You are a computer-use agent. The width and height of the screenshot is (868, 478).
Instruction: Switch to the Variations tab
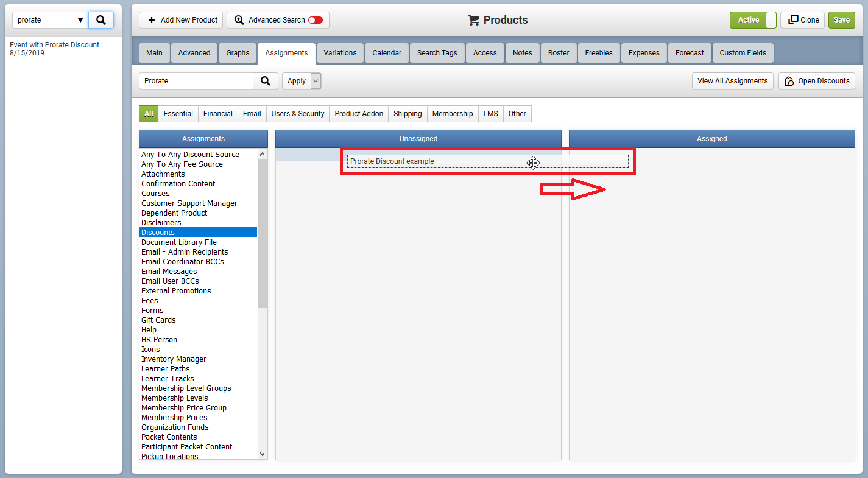(339, 53)
